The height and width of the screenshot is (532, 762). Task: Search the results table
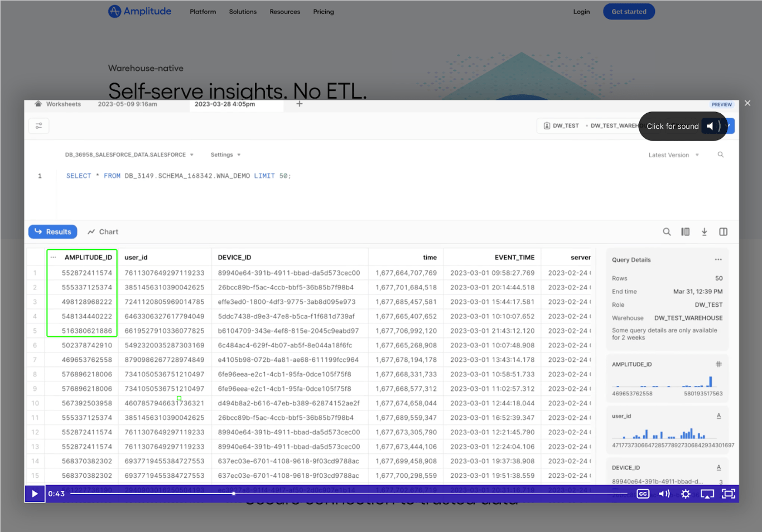click(667, 232)
